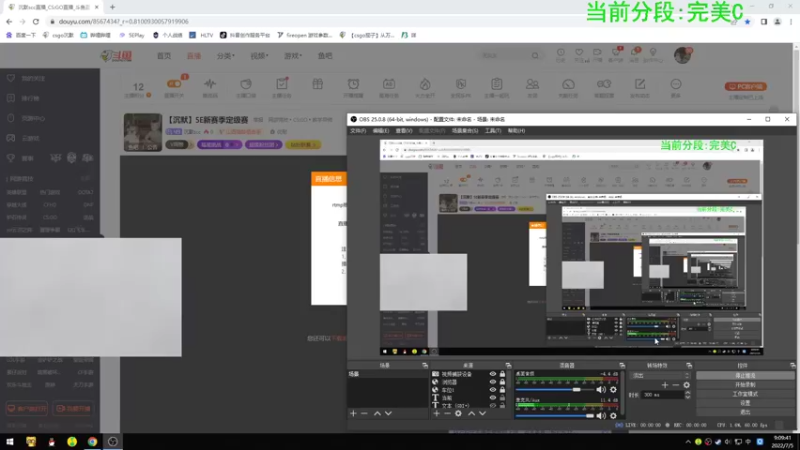800x450 pixels.
Task: Pop out the OBS audio mixer dock
Action: click(622, 365)
